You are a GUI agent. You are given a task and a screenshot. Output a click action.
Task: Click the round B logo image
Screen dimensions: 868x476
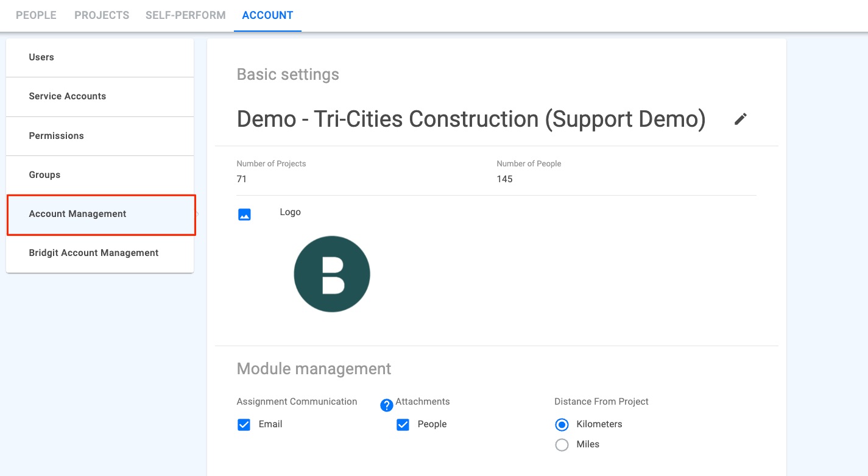(332, 274)
